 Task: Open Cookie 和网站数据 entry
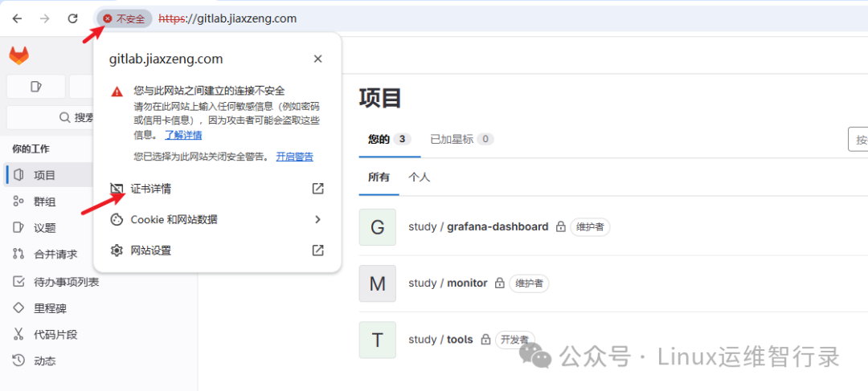click(x=217, y=219)
